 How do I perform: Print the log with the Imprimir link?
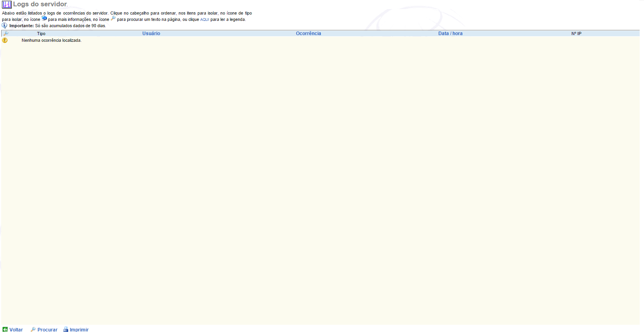tap(79, 330)
